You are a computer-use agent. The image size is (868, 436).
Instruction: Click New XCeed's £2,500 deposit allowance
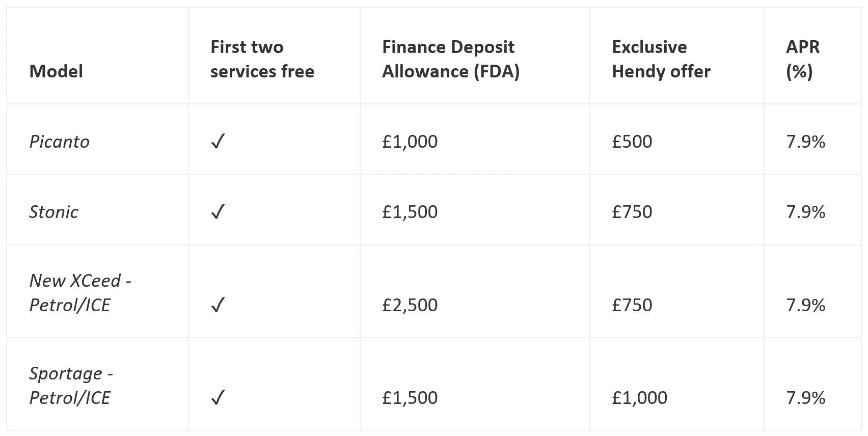click(x=410, y=305)
